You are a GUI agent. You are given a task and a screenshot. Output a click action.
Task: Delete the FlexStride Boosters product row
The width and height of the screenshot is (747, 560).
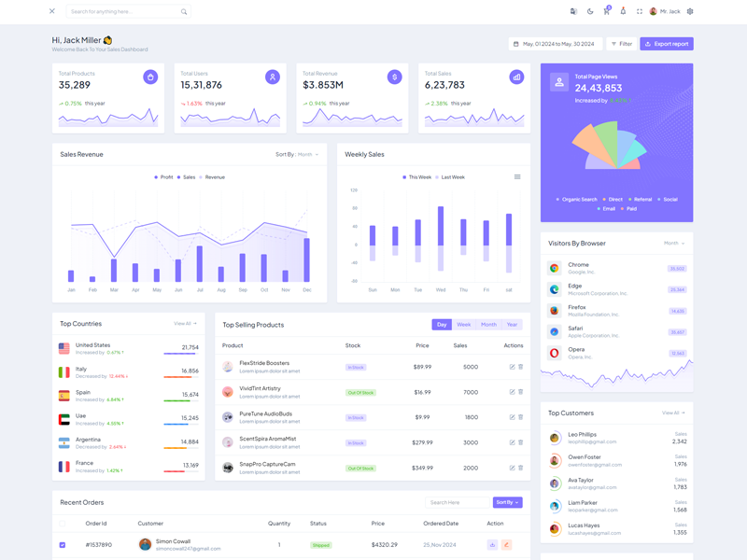tap(521, 367)
